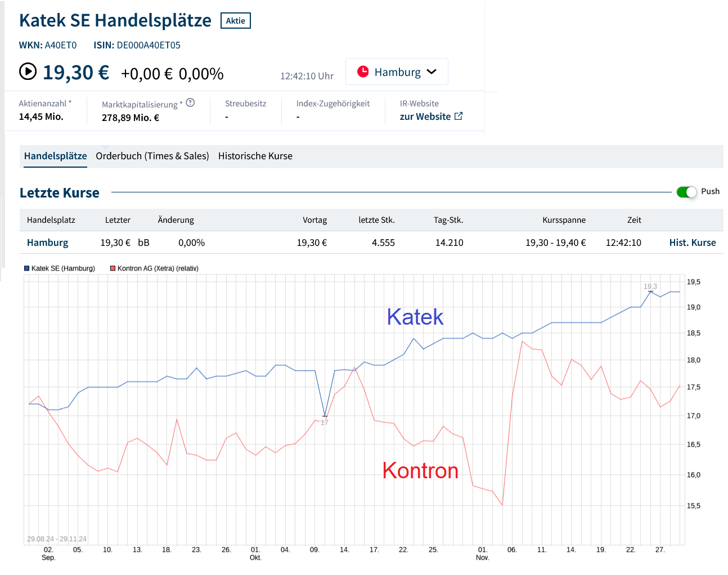Expand the trading venue chevron arrow
This screenshot has height=575, width=728.
pos(432,72)
